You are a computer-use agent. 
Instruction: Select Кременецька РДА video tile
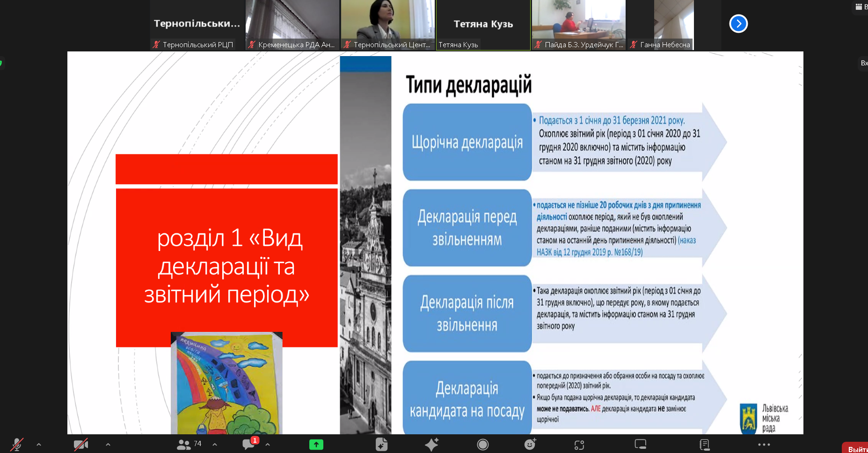click(292, 25)
